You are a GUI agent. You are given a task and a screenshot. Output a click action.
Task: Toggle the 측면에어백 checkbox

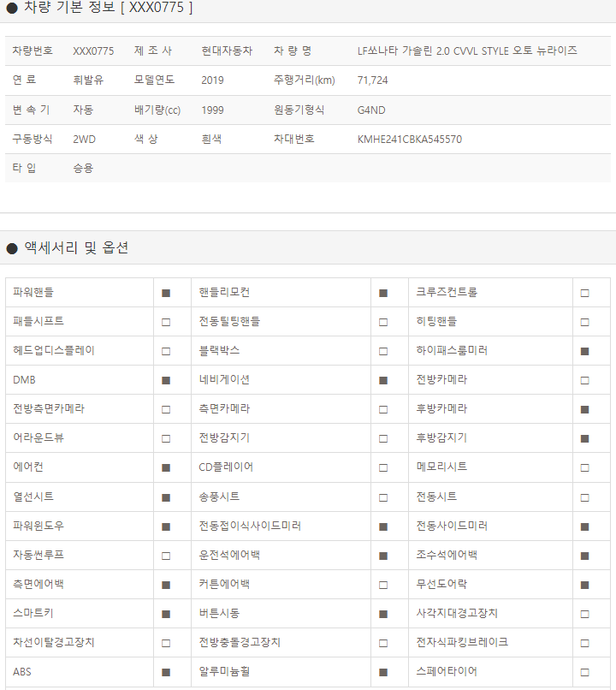click(x=166, y=585)
